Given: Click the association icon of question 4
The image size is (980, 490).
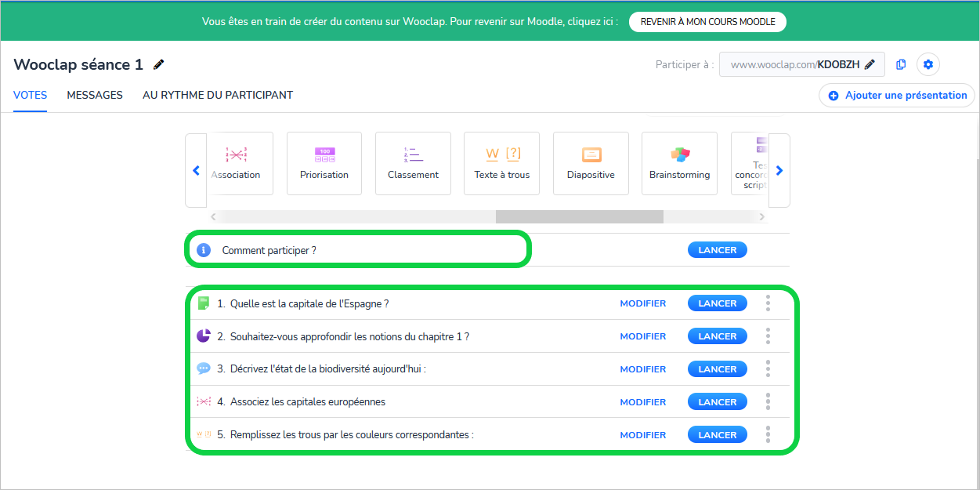Looking at the screenshot, I should coord(204,402).
